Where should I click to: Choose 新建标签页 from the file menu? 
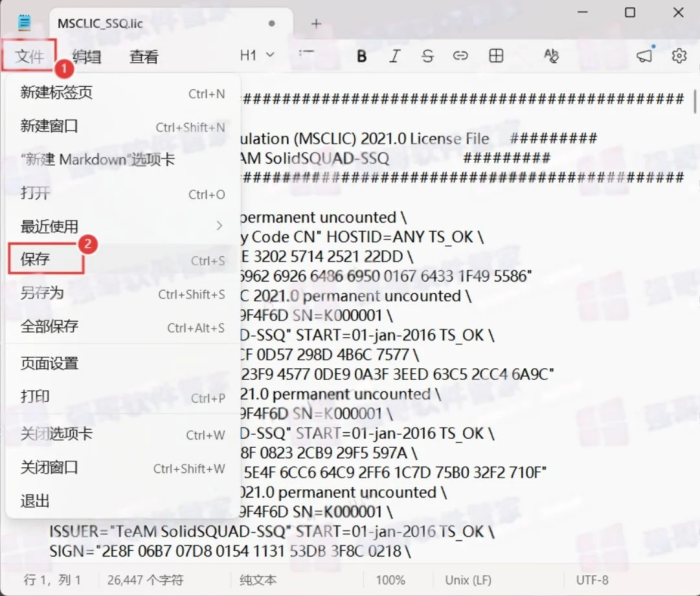pos(123,93)
